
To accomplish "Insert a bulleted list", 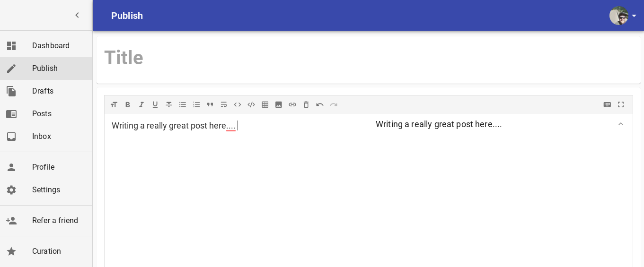I will pyautogui.click(x=183, y=104).
